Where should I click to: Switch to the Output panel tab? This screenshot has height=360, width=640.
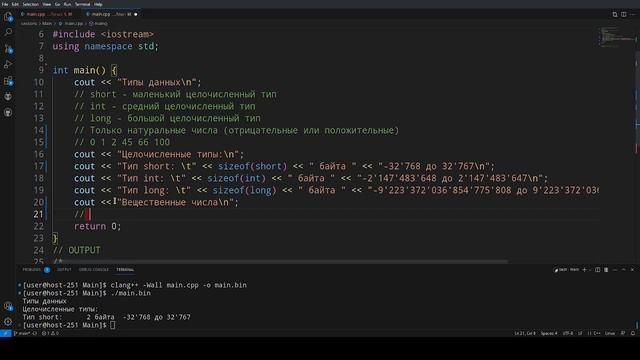pyautogui.click(x=64, y=270)
